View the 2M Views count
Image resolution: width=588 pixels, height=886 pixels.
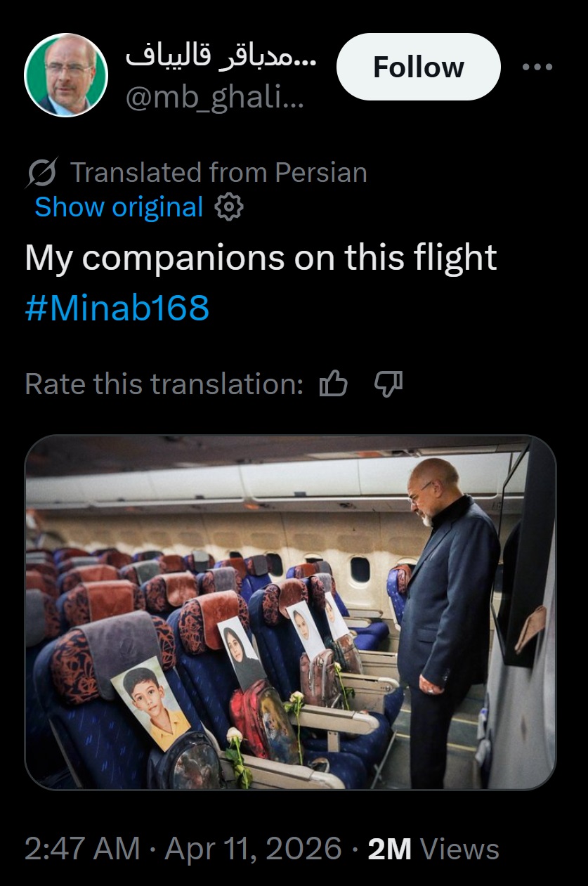(x=433, y=849)
